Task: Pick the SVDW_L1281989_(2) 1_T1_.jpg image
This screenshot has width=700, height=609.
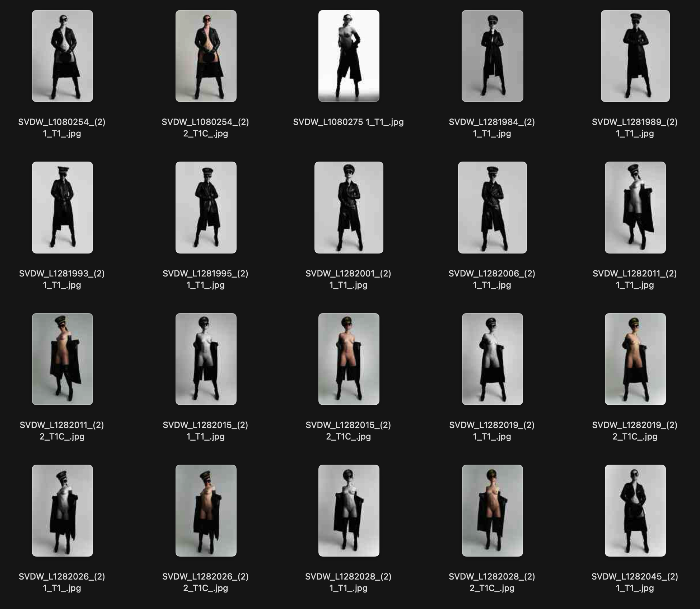Action: [635, 56]
